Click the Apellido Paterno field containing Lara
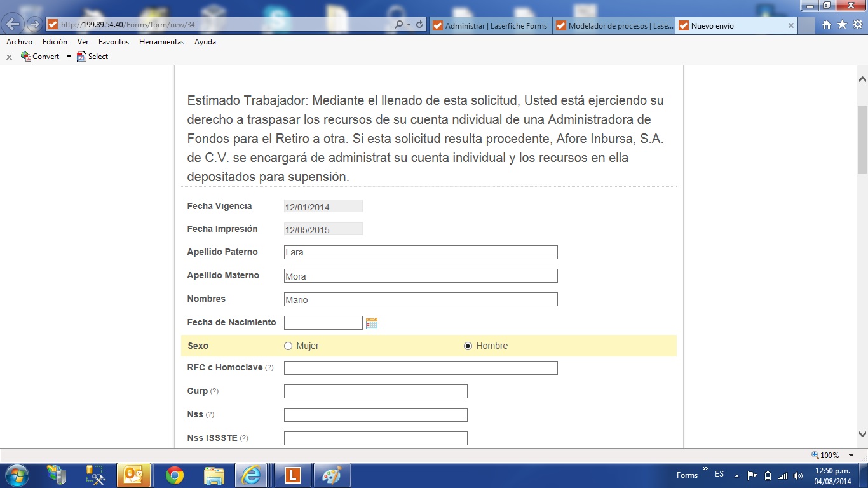 click(x=421, y=252)
